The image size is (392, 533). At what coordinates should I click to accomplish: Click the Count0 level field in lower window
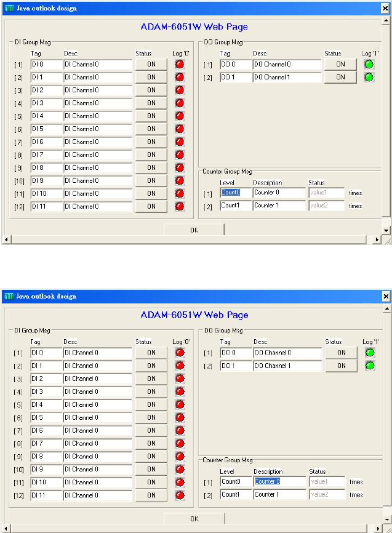(x=236, y=482)
